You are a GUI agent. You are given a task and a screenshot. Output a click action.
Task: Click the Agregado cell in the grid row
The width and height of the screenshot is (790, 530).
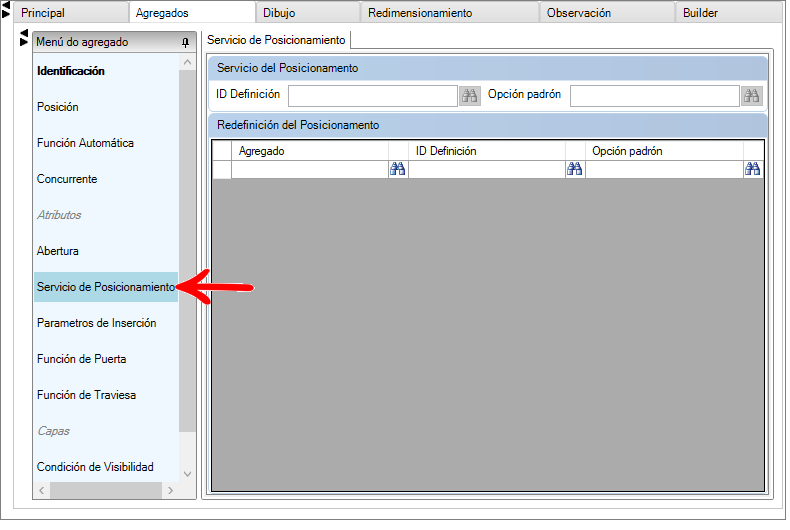click(310, 169)
